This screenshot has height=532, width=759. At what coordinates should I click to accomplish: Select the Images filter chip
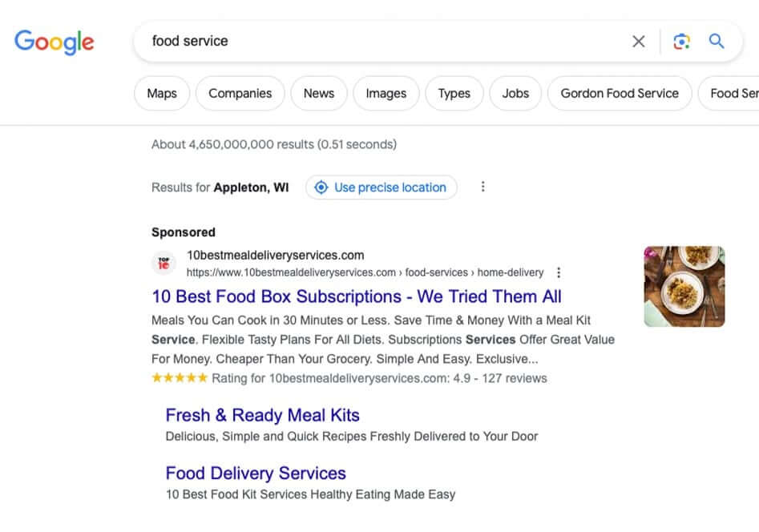pos(386,93)
